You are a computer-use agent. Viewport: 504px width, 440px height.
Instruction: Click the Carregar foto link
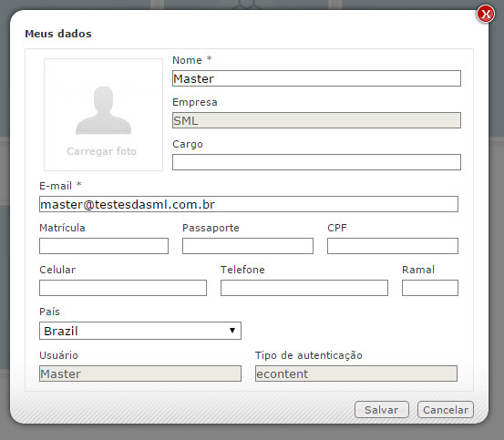click(101, 151)
